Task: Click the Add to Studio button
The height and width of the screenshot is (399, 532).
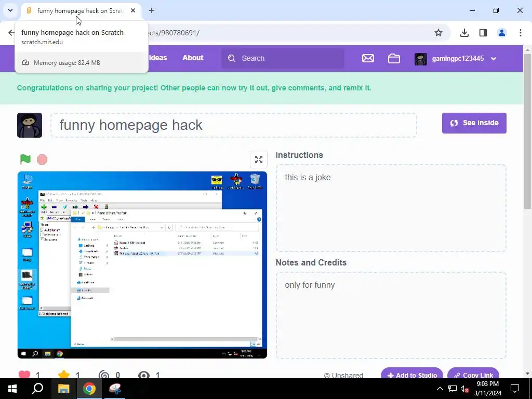Action: (412, 373)
